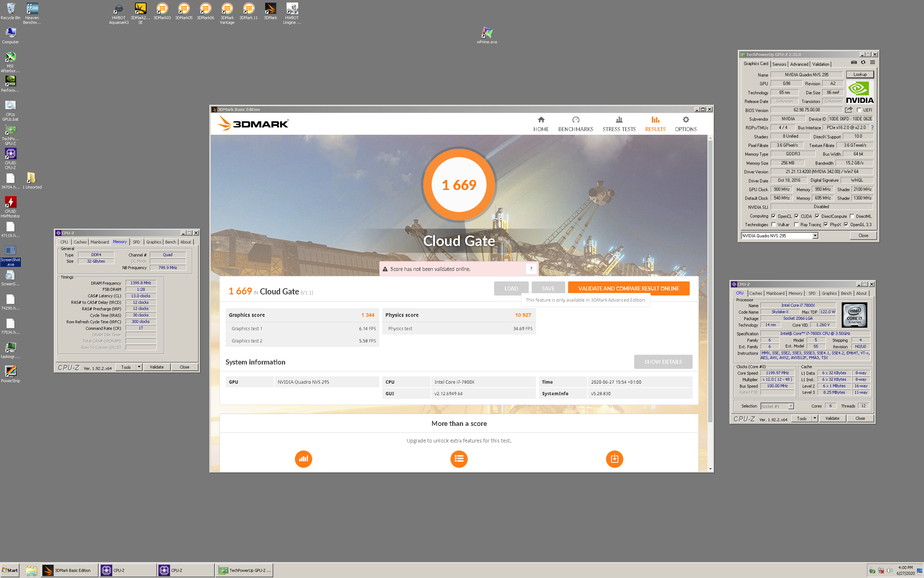The image size is (924, 578).
Task: Open the Socket #1 selection dropdown
Action: click(777, 406)
